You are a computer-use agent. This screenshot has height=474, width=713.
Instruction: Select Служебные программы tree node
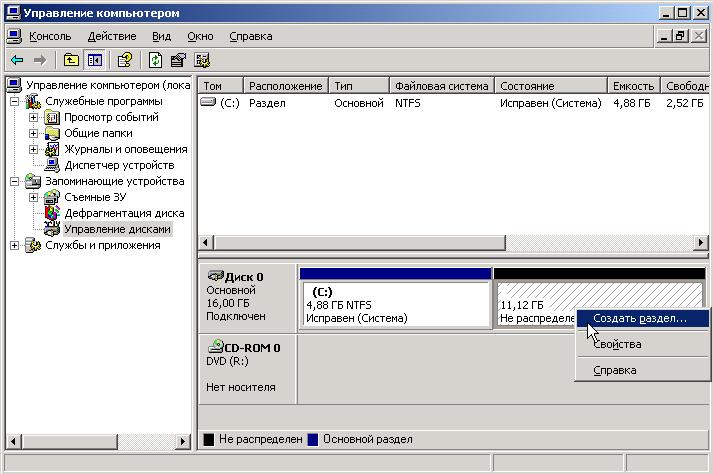[x=104, y=101]
